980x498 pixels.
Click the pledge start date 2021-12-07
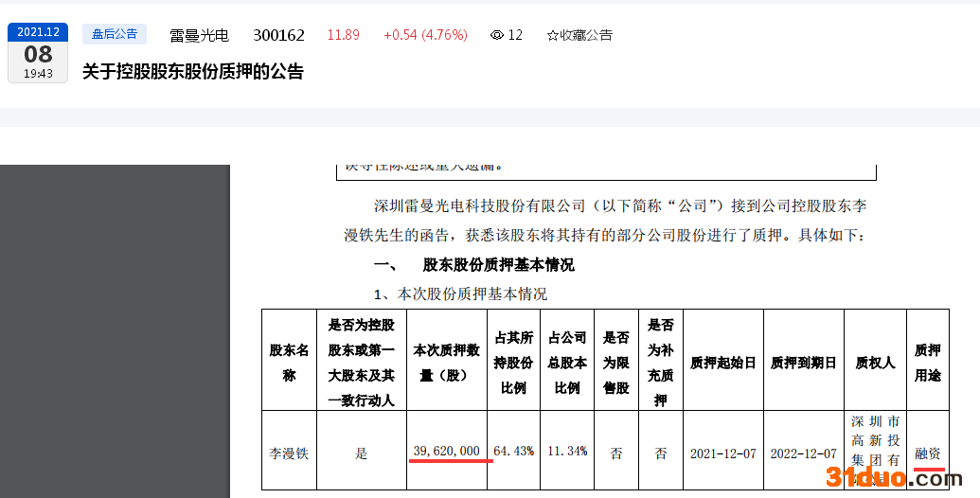[722, 454]
